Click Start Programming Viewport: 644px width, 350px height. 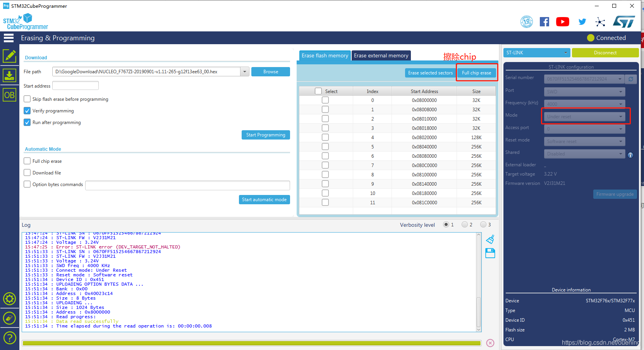click(266, 135)
